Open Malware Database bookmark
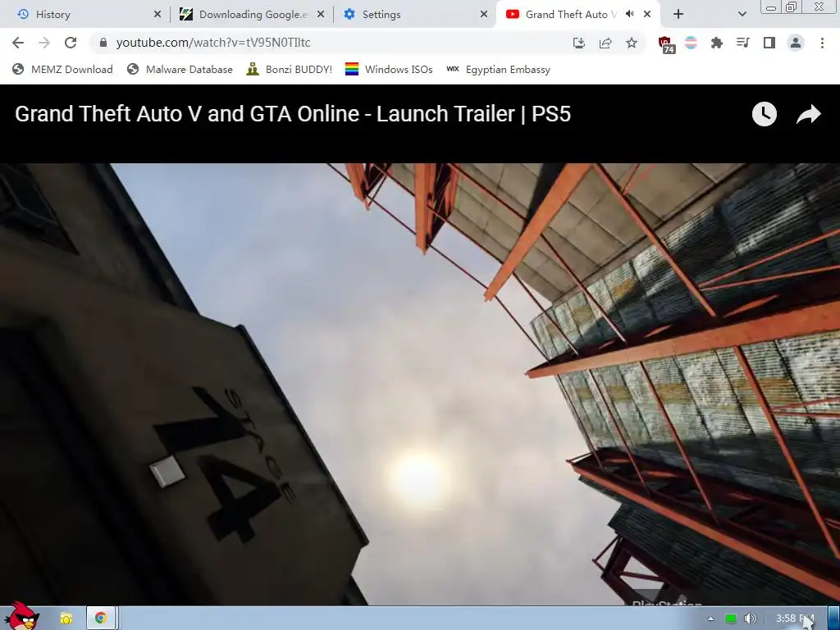The image size is (840, 630). [180, 69]
